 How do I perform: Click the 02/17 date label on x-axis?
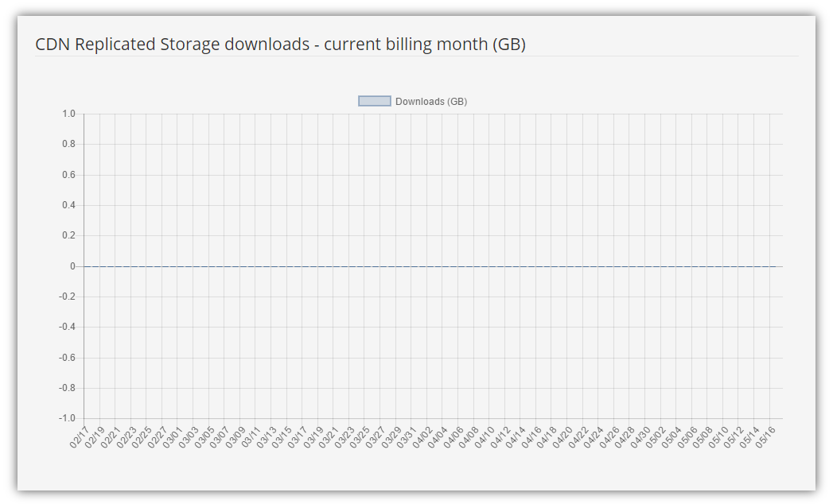pos(79,437)
